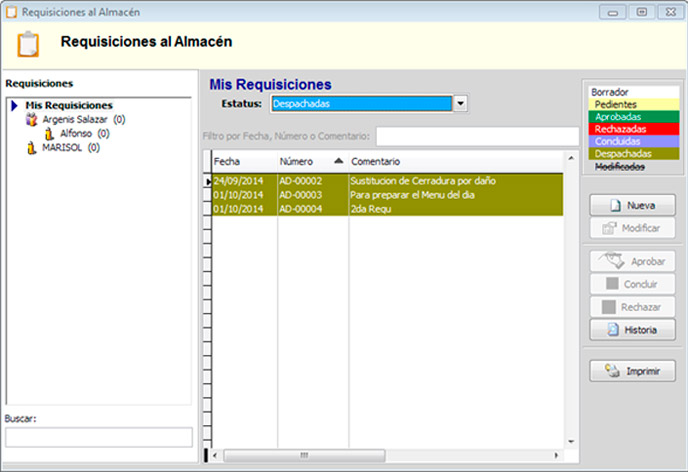Image resolution: width=688 pixels, height=472 pixels.
Task: Click the Alfonso user icon in tree
Action: (49, 133)
